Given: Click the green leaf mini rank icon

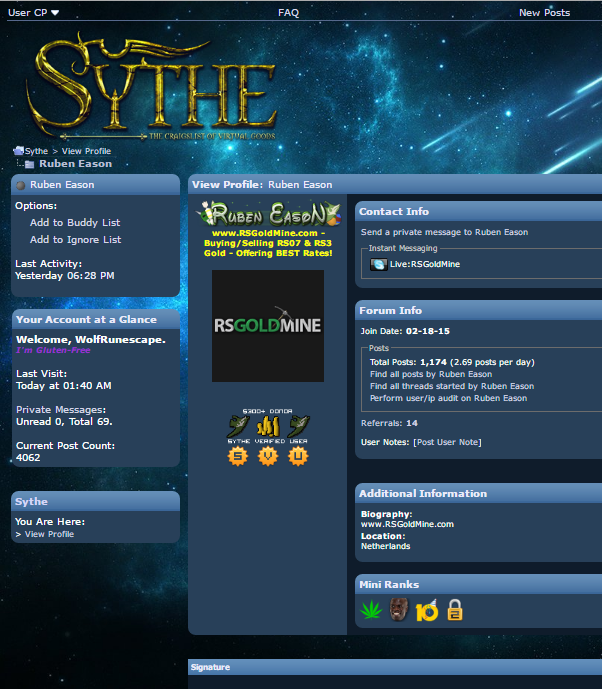Looking at the screenshot, I should point(371,610).
